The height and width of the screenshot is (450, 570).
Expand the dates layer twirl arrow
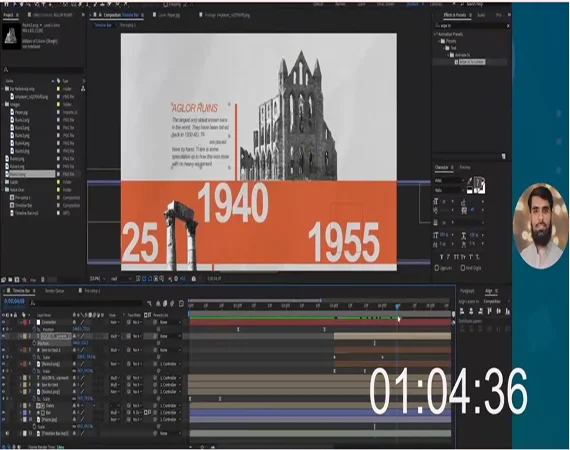pos(21,405)
